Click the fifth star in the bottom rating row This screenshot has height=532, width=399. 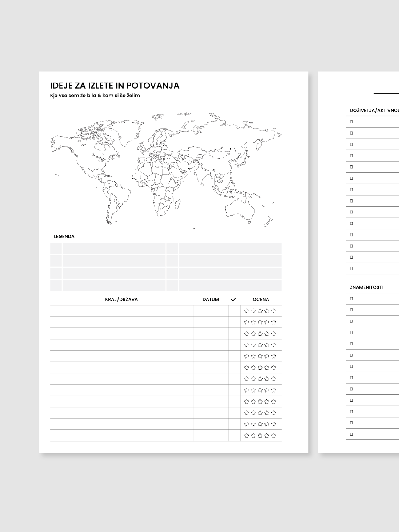[x=273, y=436]
